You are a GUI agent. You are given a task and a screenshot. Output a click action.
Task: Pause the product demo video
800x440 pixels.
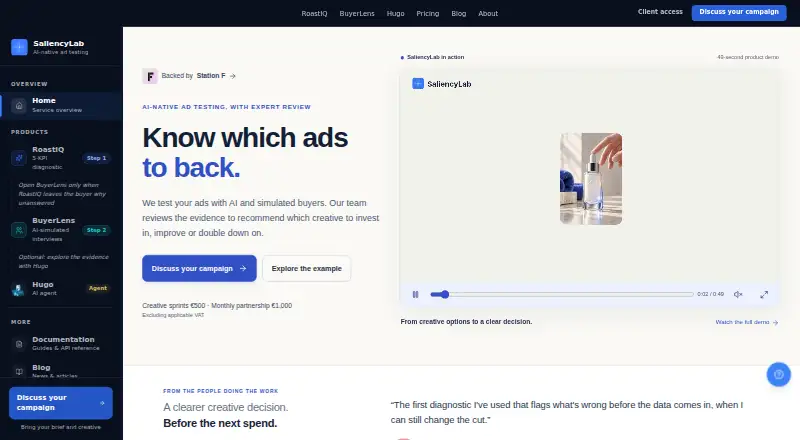point(415,295)
